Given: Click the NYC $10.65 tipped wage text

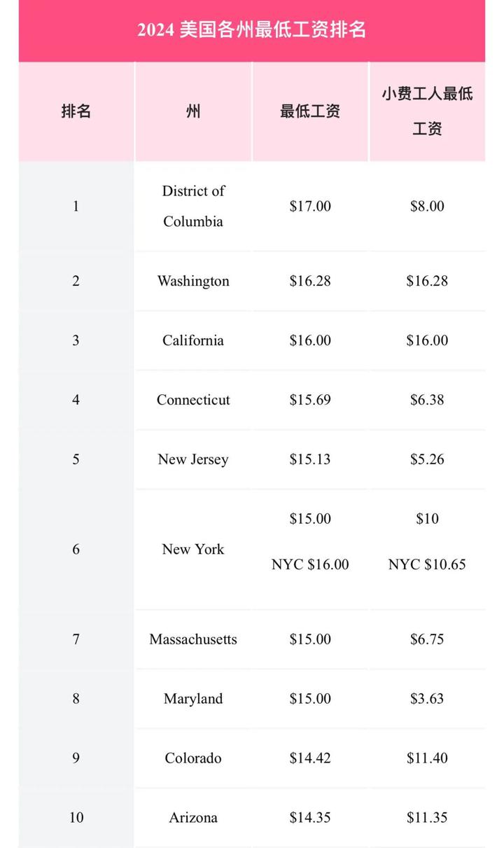Looking at the screenshot, I should click(x=427, y=564).
